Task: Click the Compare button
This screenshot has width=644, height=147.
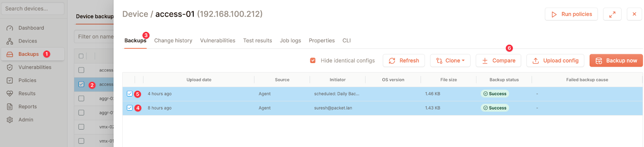Action: [x=498, y=61]
